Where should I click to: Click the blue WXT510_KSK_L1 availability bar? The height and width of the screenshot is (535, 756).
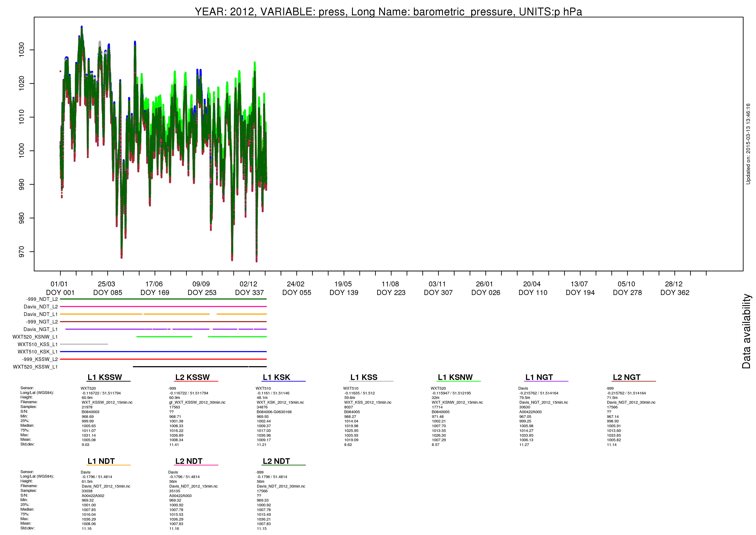pos(163,352)
